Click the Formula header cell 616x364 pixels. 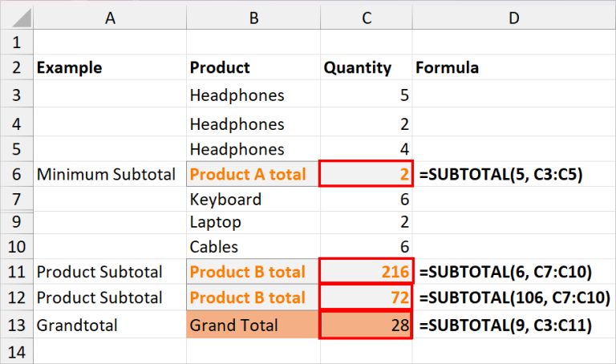tap(514, 67)
